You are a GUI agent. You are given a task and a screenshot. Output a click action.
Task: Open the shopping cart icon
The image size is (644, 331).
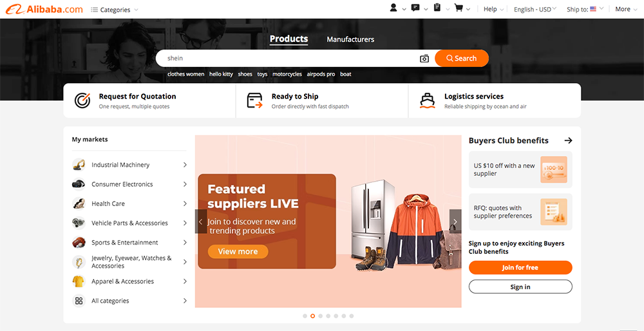click(459, 8)
